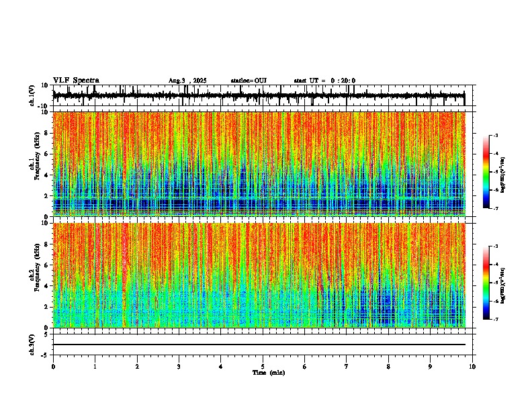Click the "-7" label on ch.2 colorbar
532x411 pixels.
click(x=496, y=320)
